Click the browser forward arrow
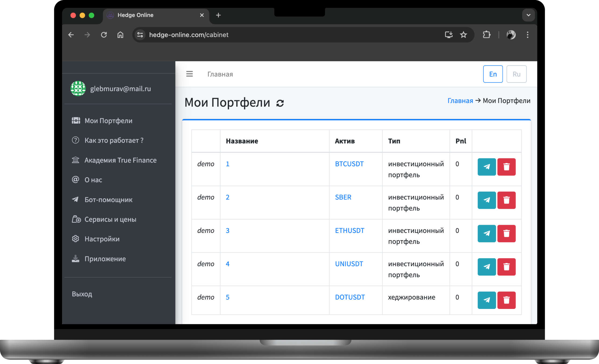 pos(87,35)
